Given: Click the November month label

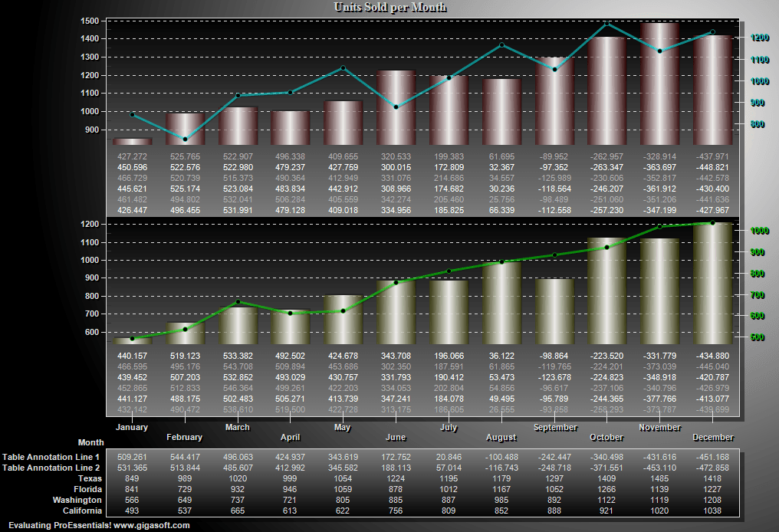Looking at the screenshot, I should coord(659,427).
